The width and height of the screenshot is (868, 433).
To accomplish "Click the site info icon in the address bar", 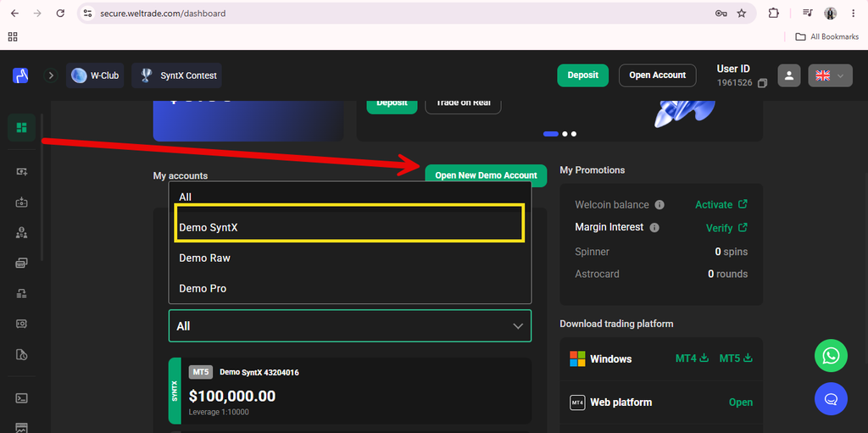I will click(x=87, y=14).
